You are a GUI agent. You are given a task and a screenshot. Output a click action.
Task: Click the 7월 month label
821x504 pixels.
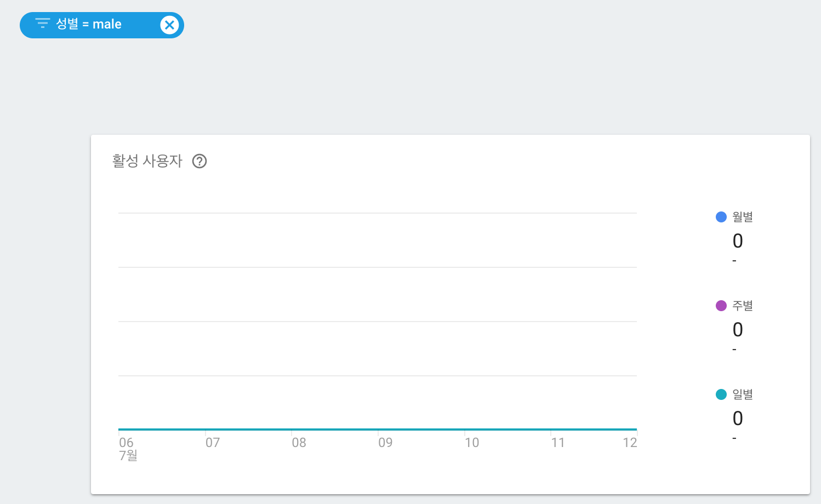click(128, 456)
